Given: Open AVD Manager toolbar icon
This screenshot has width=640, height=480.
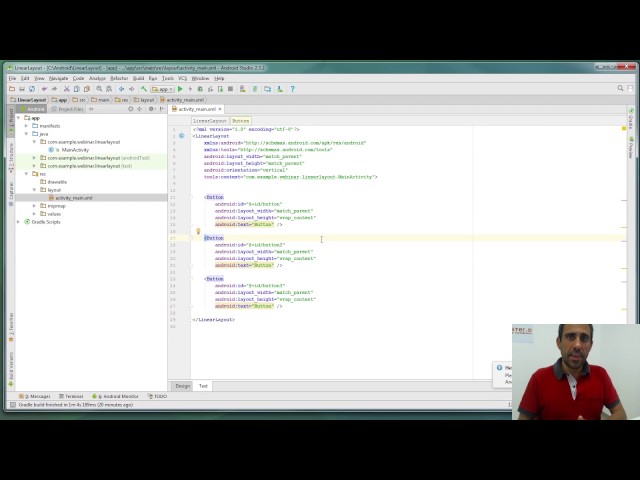Looking at the screenshot, I should (x=242, y=89).
